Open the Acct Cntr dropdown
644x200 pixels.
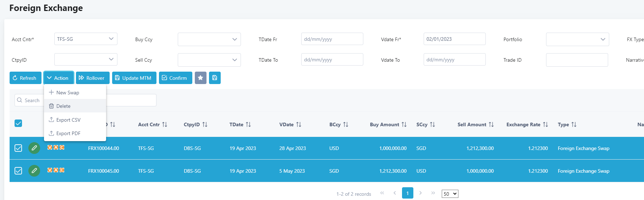click(x=86, y=39)
